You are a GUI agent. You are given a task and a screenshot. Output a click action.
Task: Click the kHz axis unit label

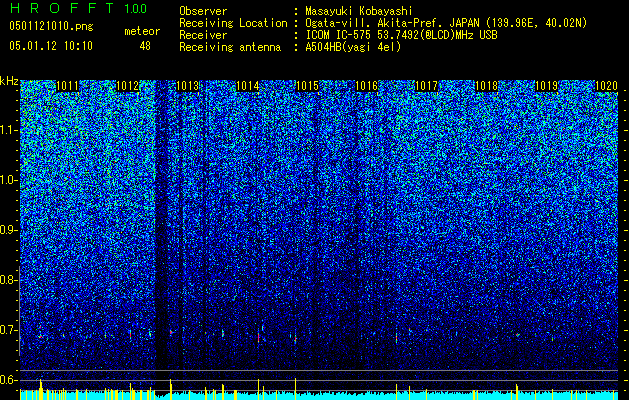(x=9, y=81)
